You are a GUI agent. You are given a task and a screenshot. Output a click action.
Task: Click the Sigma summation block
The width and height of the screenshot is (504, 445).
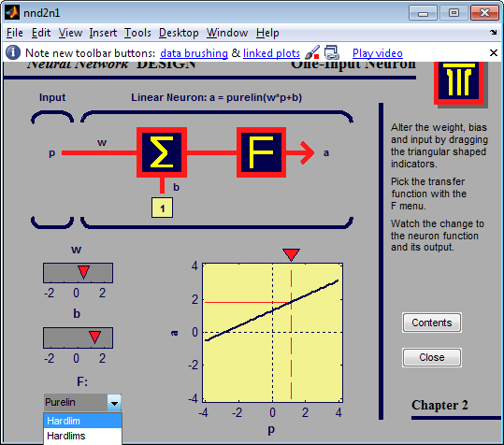162,152
